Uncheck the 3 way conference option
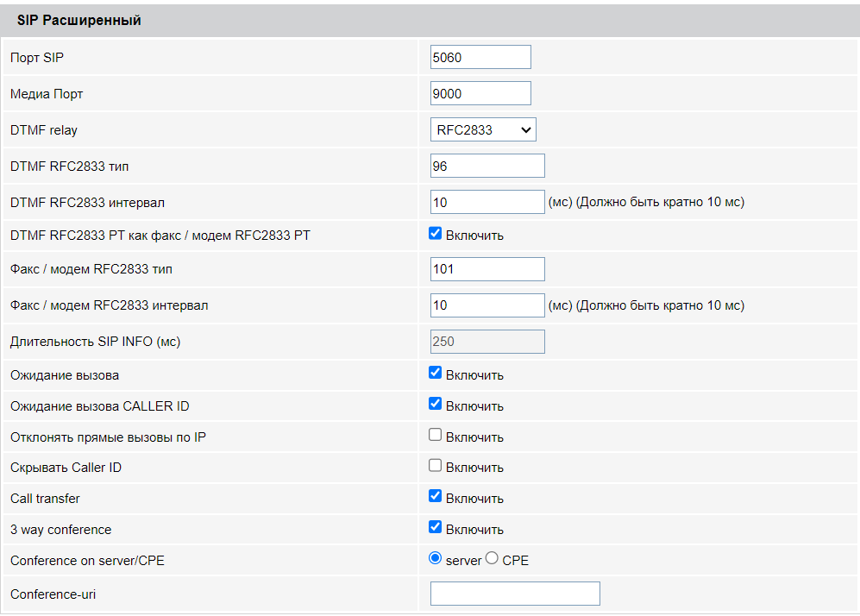The height and width of the screenshot is (616, 860). [x=436, y=528]
